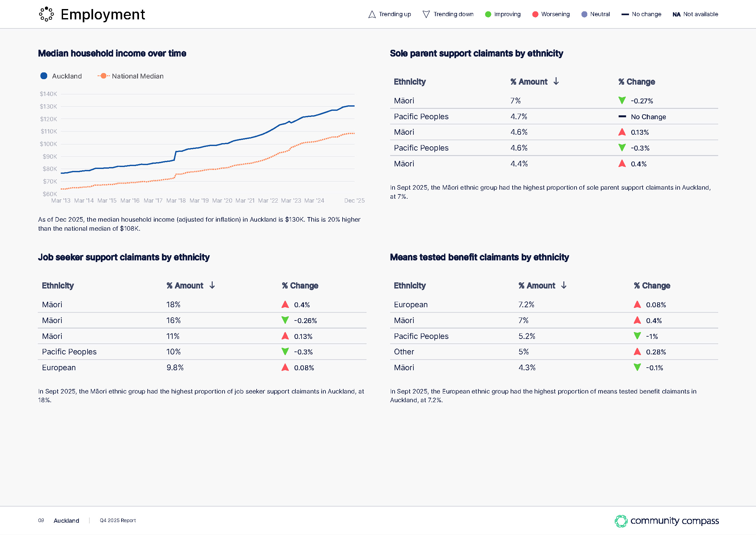Viewport: 756px width, 535px height.
Task: Click the Ethnicity header in Job seeker table
Action: click(58, 286)
